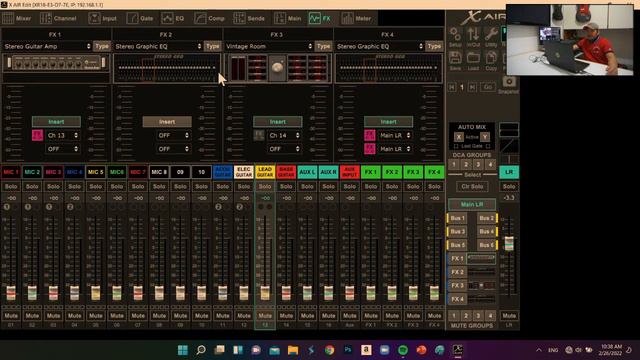
Task: Click the Load folder icon
Action: [473, 60]
